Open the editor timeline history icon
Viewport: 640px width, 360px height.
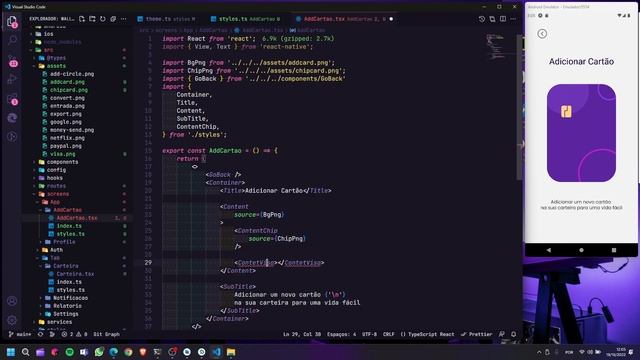coord(482,19)
